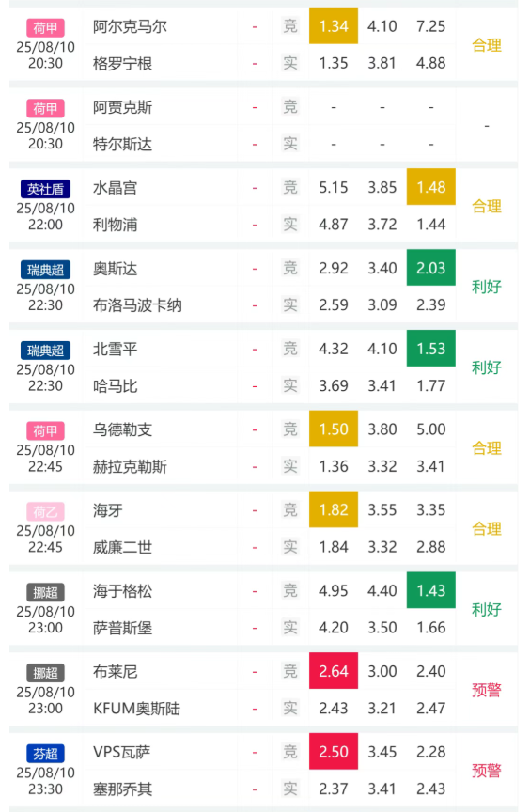The image size is (530, 812).
Task: Select the green 2.03 odds cell
Action: tap(431, 268)
